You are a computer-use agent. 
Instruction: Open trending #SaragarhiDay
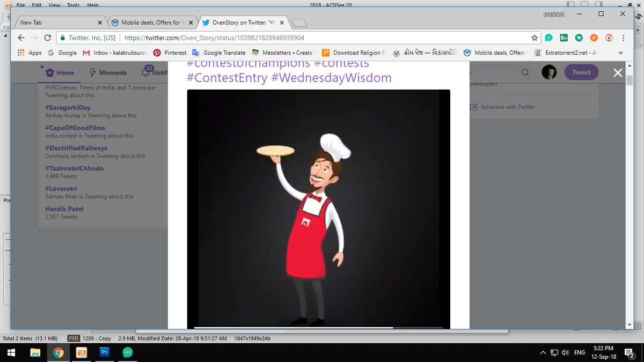click(68, 108)
